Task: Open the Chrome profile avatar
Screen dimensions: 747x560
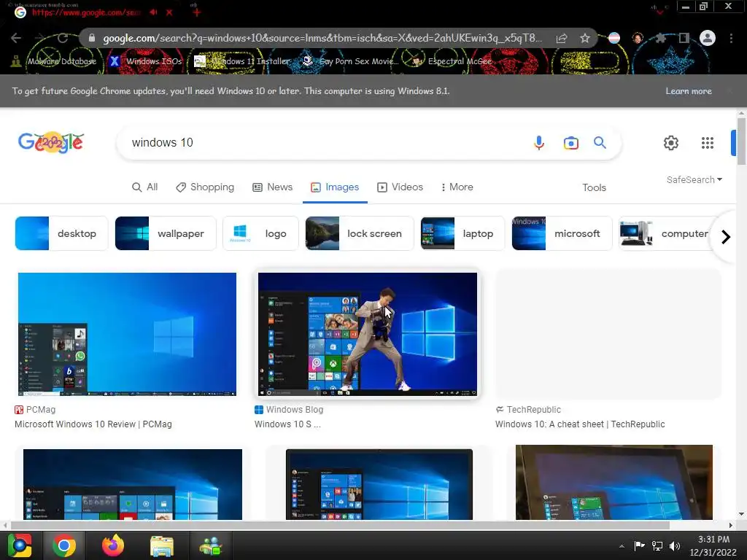Action: (x=708, y=38)
